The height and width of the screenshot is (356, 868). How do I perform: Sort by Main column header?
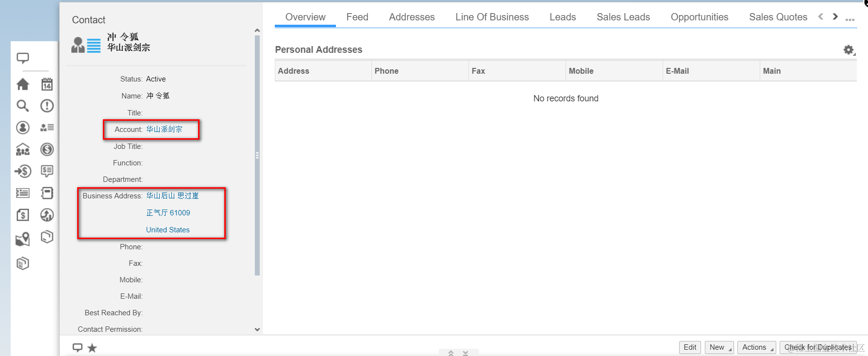pos(808,71)
